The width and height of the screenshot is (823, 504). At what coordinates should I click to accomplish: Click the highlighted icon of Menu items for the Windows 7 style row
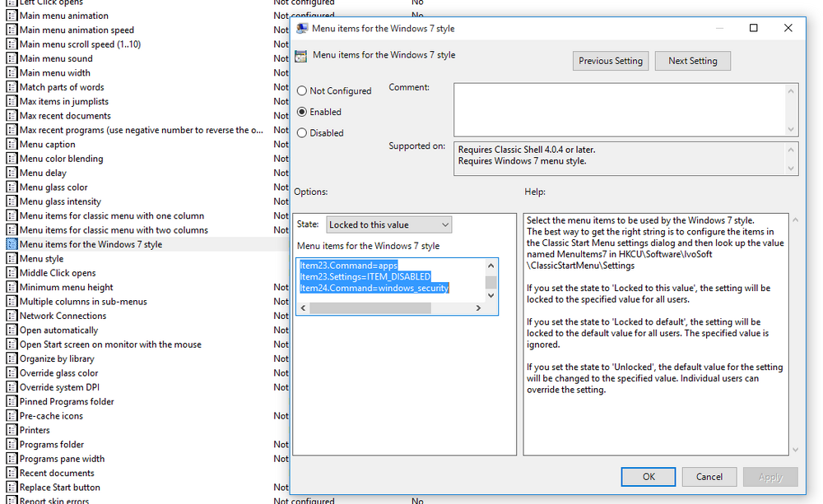[12, 244]
